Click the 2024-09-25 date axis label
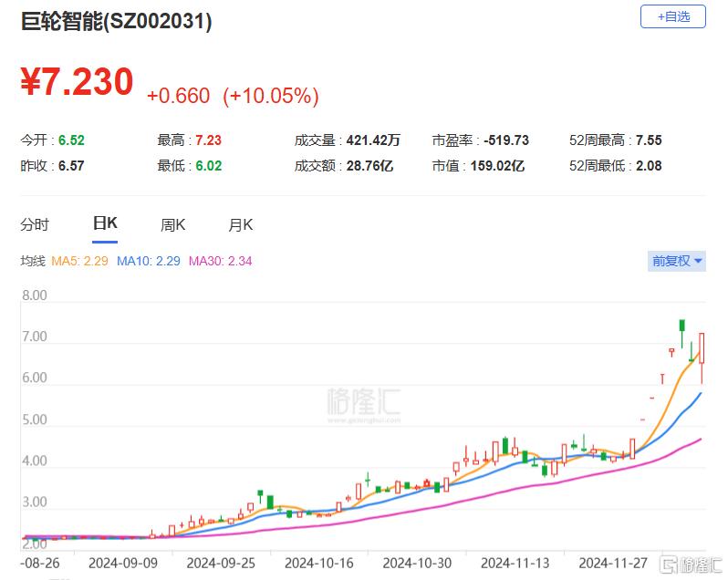The image size is (728, 580). coord(221,564)
